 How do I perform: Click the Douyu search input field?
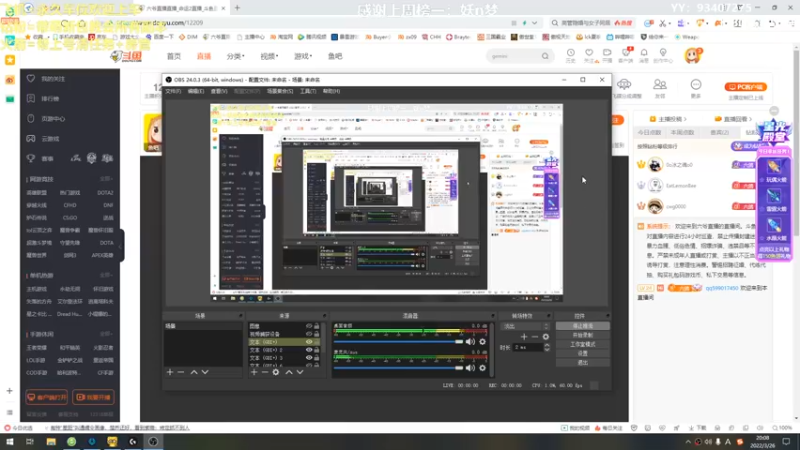click(x=513, y=56)
